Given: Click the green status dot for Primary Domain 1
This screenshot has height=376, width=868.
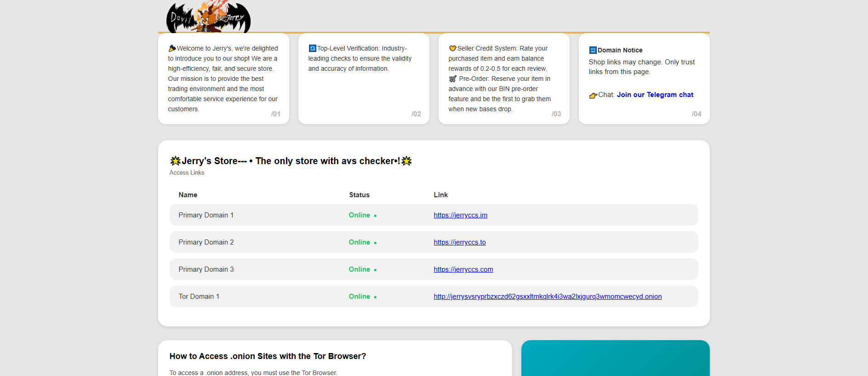Looking at the screenshot, I should pyautogui.click(x=375, y=216).
